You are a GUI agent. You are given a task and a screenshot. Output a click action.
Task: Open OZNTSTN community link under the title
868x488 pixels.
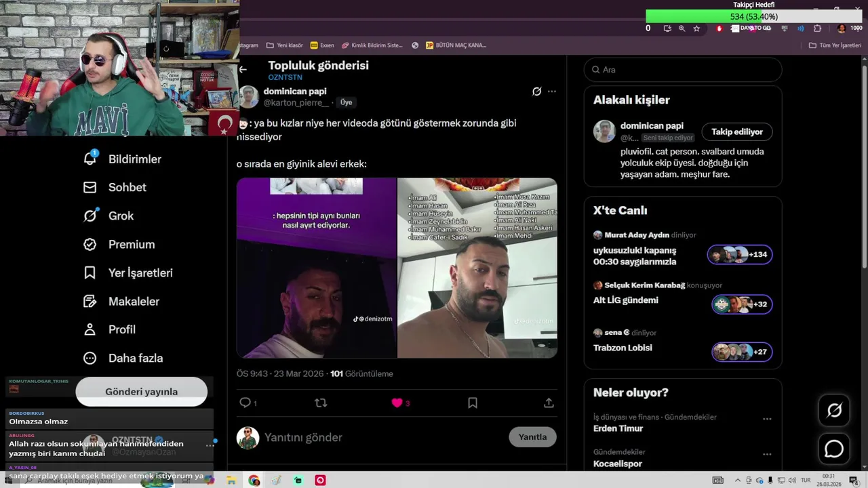click(x=285, y=78)
